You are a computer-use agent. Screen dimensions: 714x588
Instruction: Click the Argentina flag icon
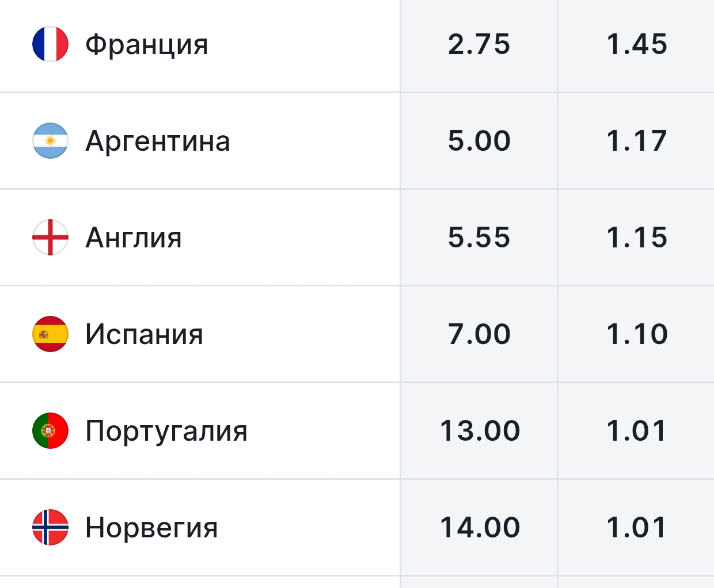pyautogui.click(x=50, y=140)
